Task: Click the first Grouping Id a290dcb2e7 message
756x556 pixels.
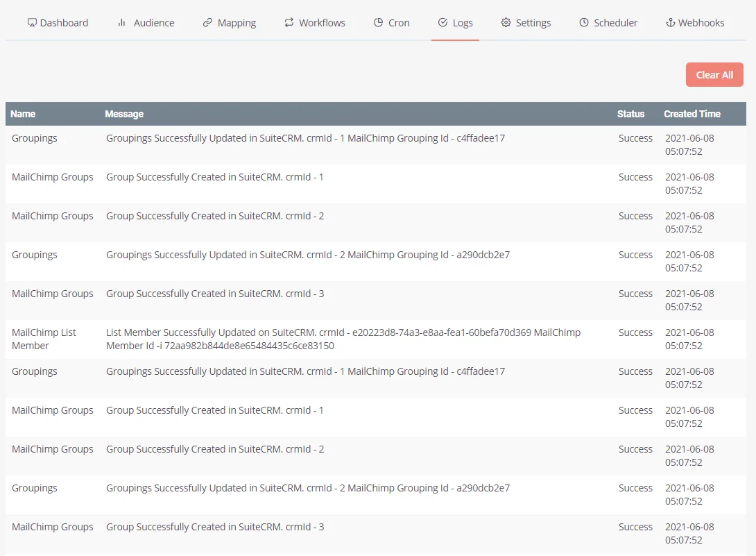Action: [x=307, y=255]
